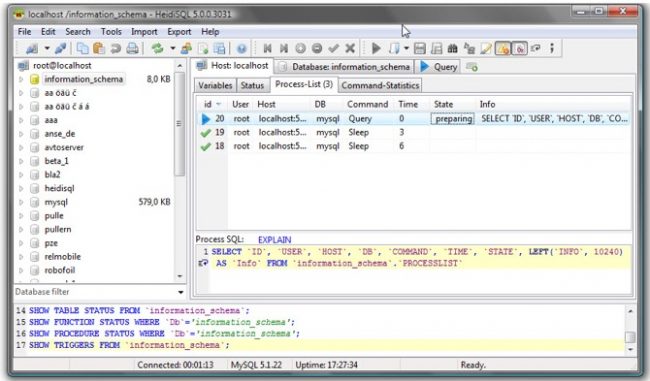Open the Run selection dropdown arrow

tap(406, 49)
